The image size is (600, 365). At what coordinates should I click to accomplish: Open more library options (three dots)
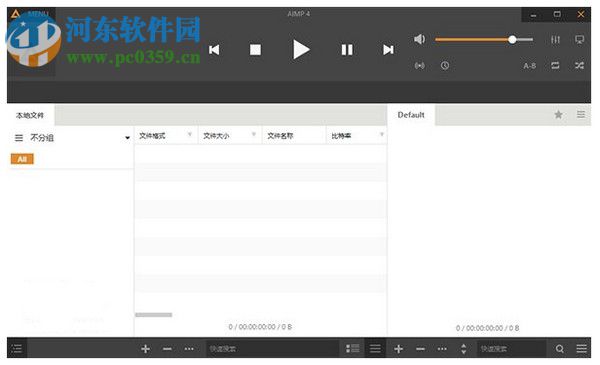[189, 349]
